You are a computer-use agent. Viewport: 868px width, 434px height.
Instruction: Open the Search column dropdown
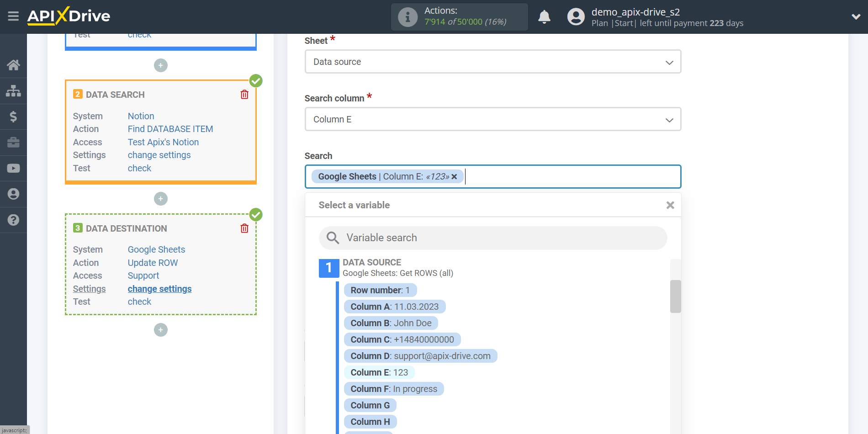[493, 119]
